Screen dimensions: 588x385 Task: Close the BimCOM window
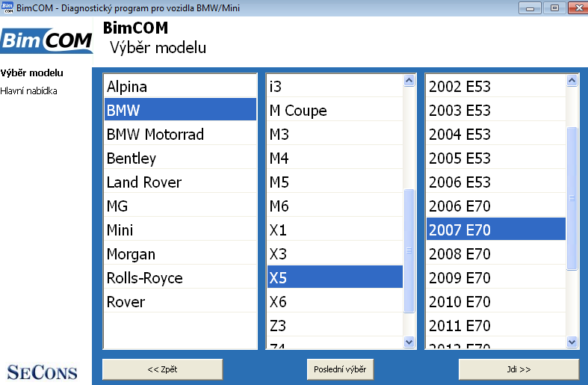[578, 8]
